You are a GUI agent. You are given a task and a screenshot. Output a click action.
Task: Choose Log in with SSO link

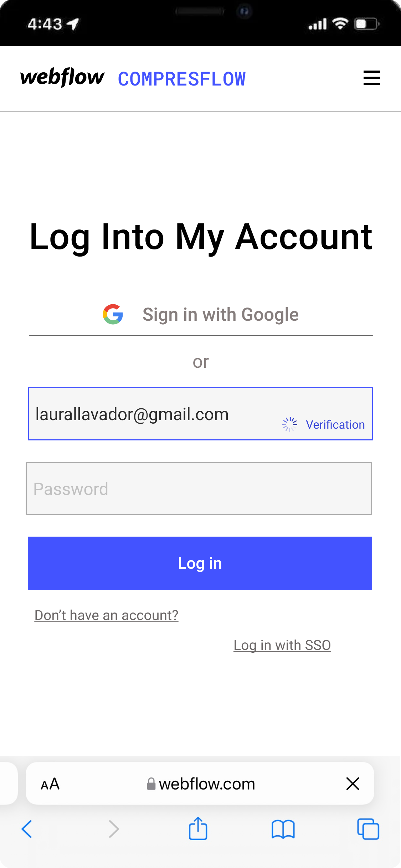click(282, 645)
